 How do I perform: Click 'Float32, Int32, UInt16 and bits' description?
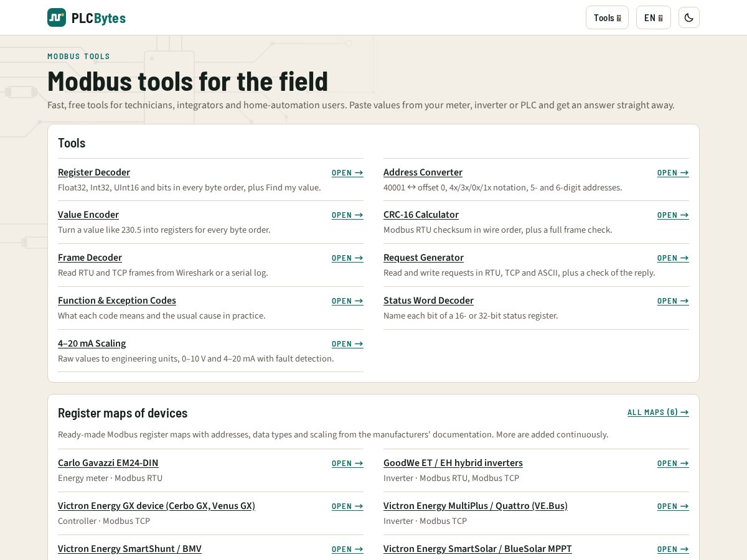pyautogui.click(x=189, y=188)
